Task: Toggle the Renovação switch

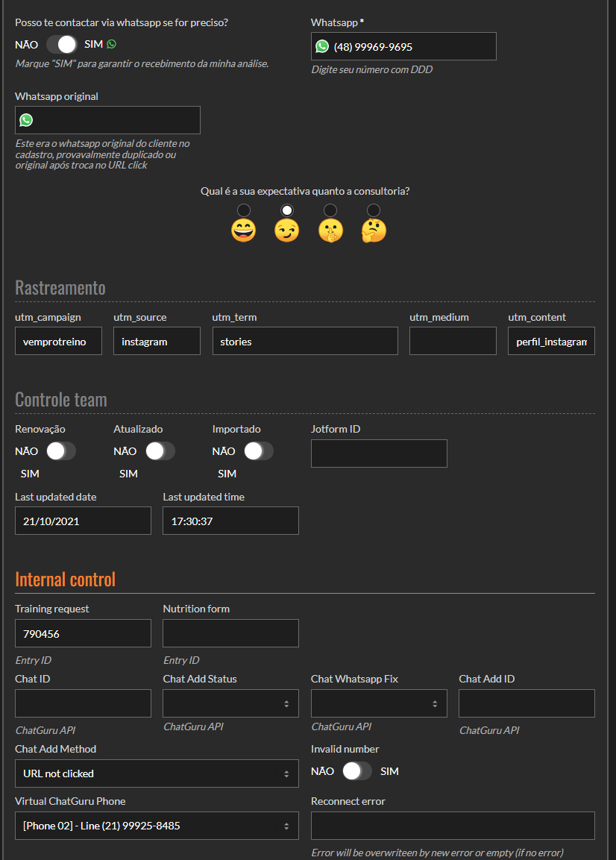Action: 61,451
